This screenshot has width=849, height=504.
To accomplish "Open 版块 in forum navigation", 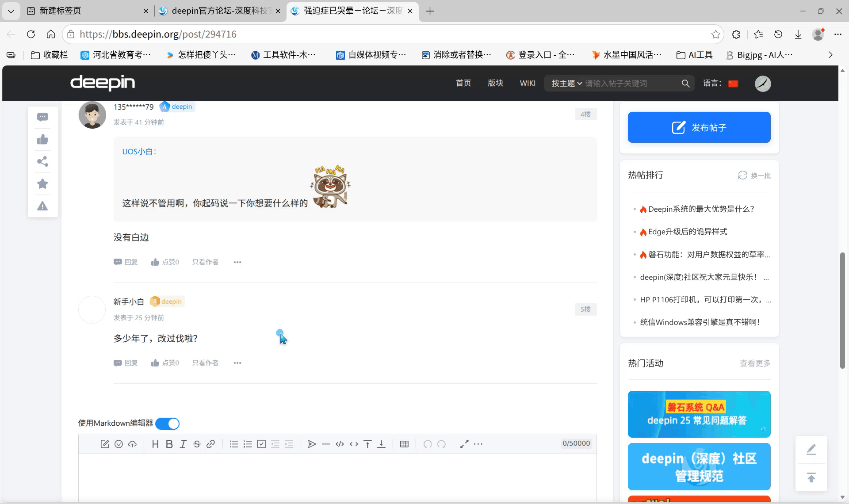I will pos(495,83).
